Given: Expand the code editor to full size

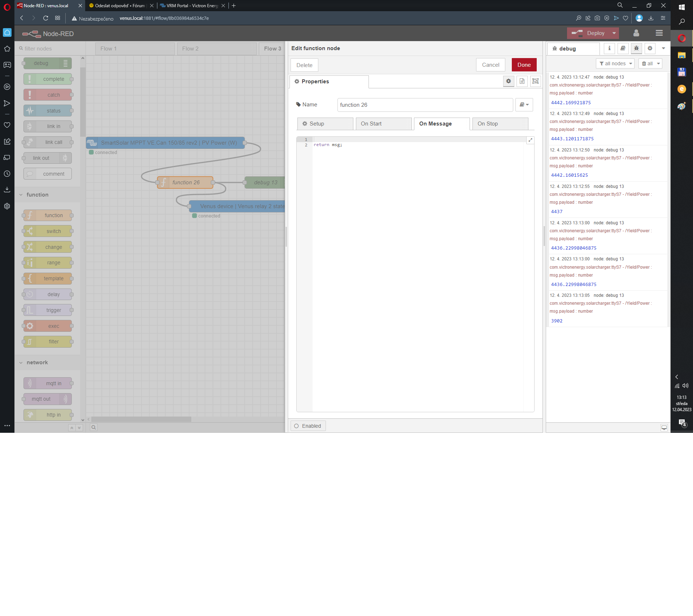Looking at the screenshot, I should point(530,140).
